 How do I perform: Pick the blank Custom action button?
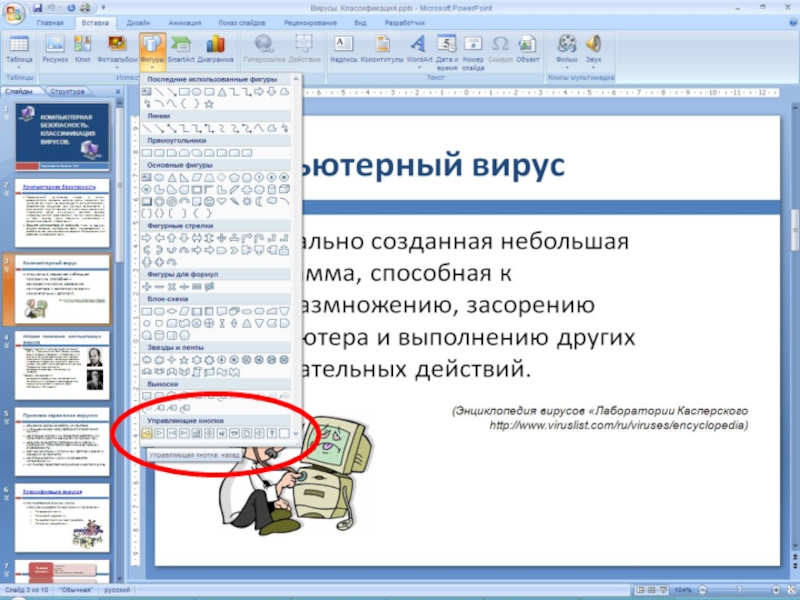(284, 433)
